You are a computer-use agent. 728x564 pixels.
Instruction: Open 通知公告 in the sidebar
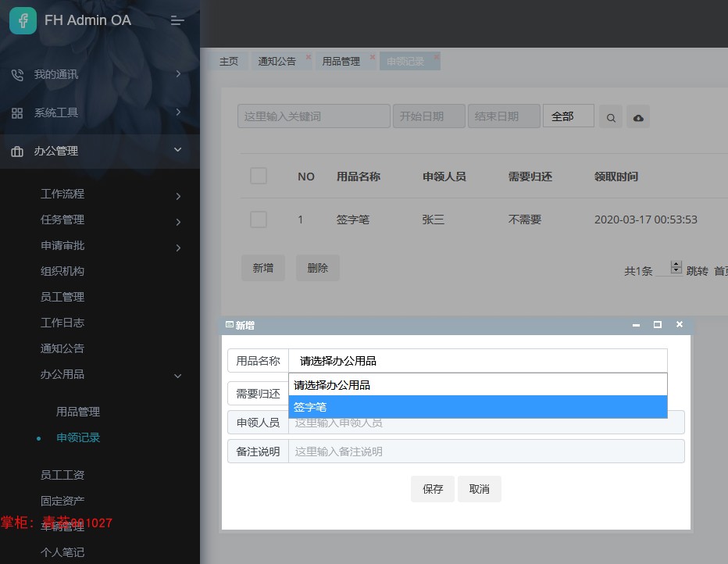(62, 348)
